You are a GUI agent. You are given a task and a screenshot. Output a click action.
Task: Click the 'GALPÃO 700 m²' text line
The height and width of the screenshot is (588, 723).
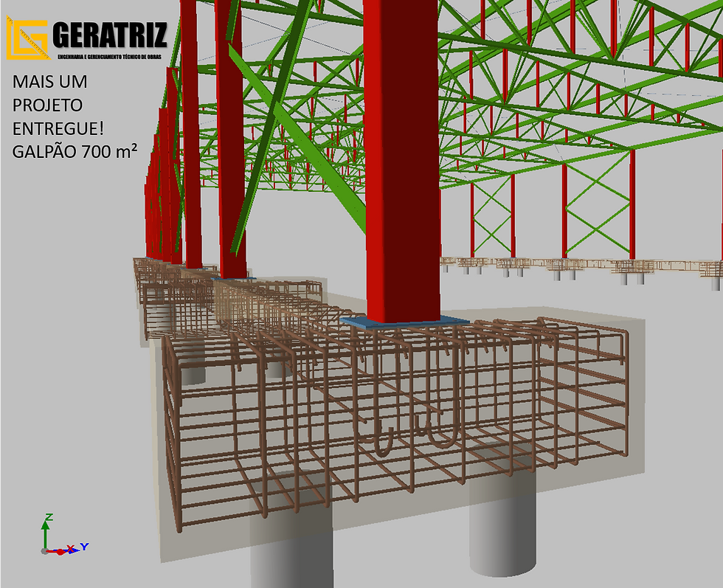pos(75,151)
